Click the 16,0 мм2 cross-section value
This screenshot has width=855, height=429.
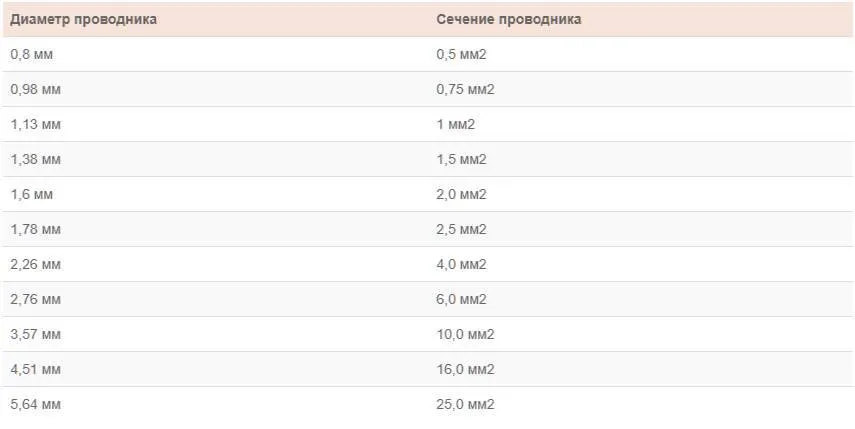pos(465,369)
